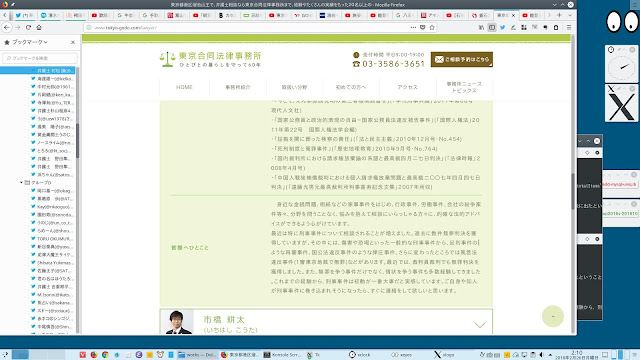Viewport: 640px width, 360px height.
Task: Open the Firefox home page icon
Action: pos(39,27)
